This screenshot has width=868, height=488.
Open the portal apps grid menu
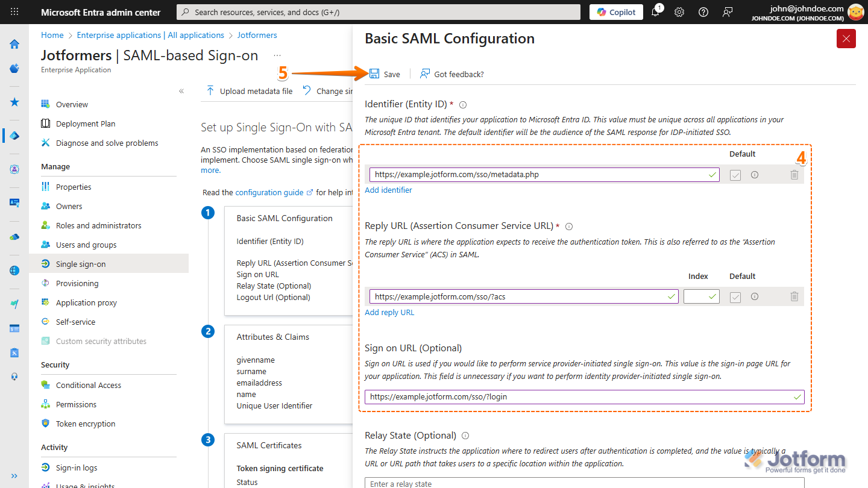click(14, 12)
